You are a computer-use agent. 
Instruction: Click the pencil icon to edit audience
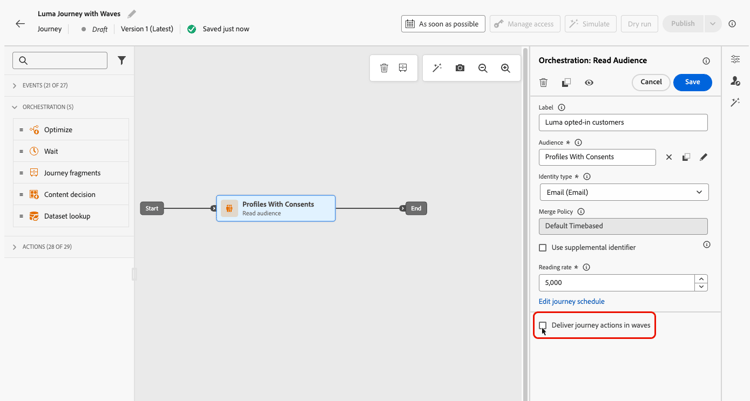(x=703, y=157)
